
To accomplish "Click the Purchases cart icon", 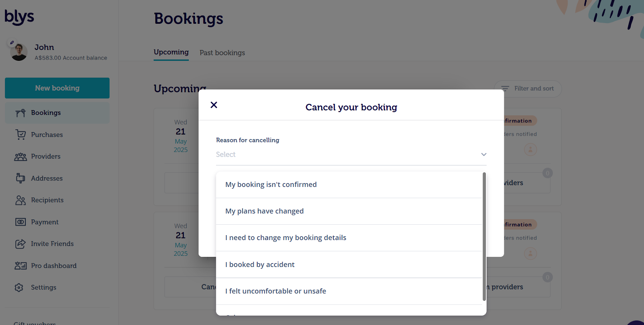I will 21,135.
